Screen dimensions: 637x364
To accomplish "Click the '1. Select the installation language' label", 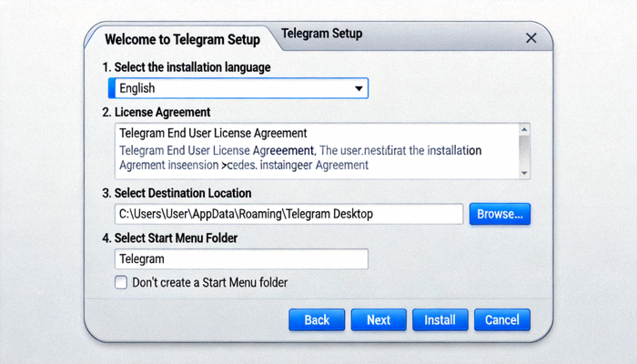I will pos(186,67).
